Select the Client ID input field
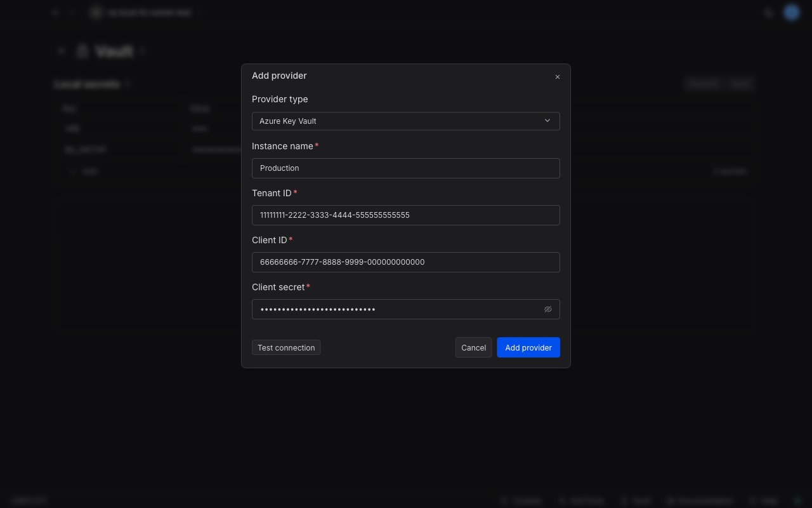The width and height of the screenshot is (812, 508). tap(406, 262)
